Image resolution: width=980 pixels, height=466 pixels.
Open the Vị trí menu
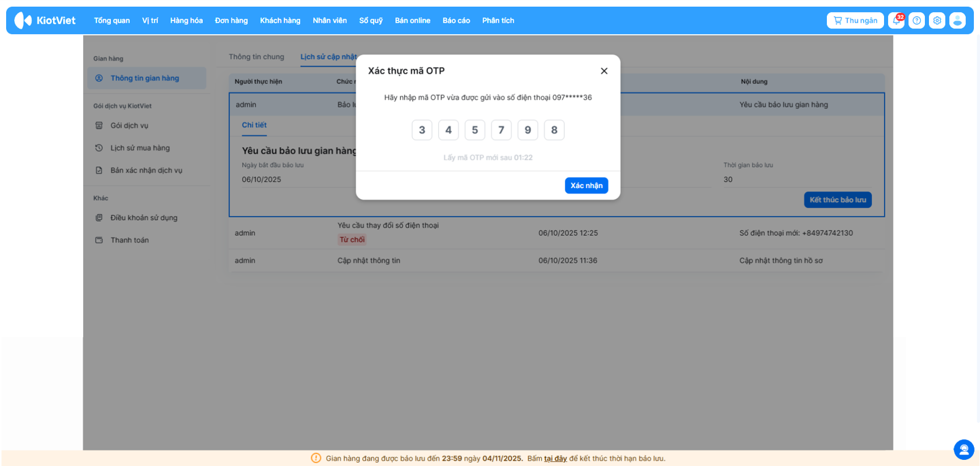point(150,20)
